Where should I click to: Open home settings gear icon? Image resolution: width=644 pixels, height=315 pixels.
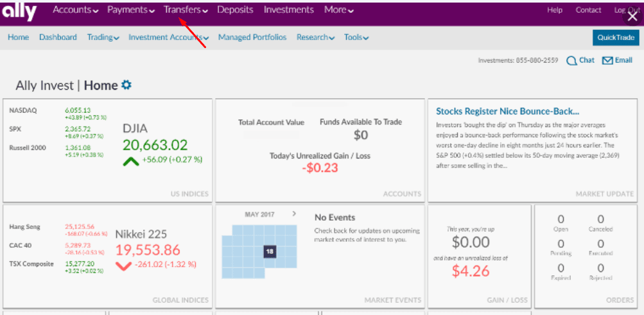[126, 85]
